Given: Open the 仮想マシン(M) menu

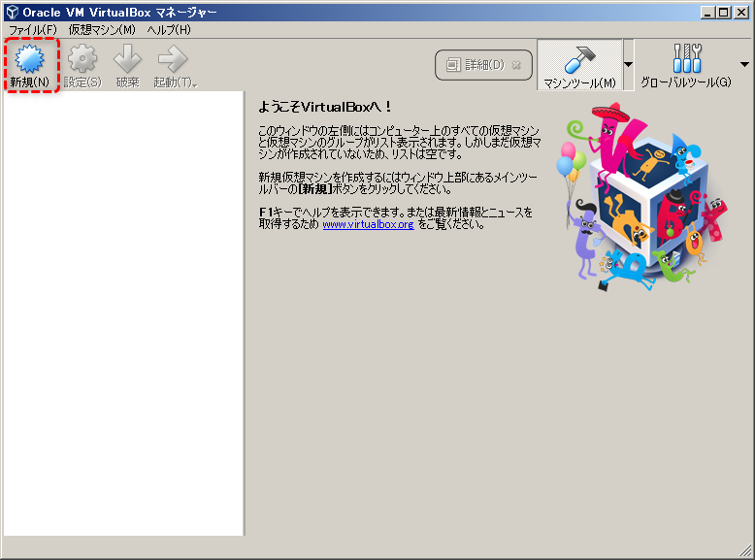Looking at the screenshot, I should pos(102,30).
